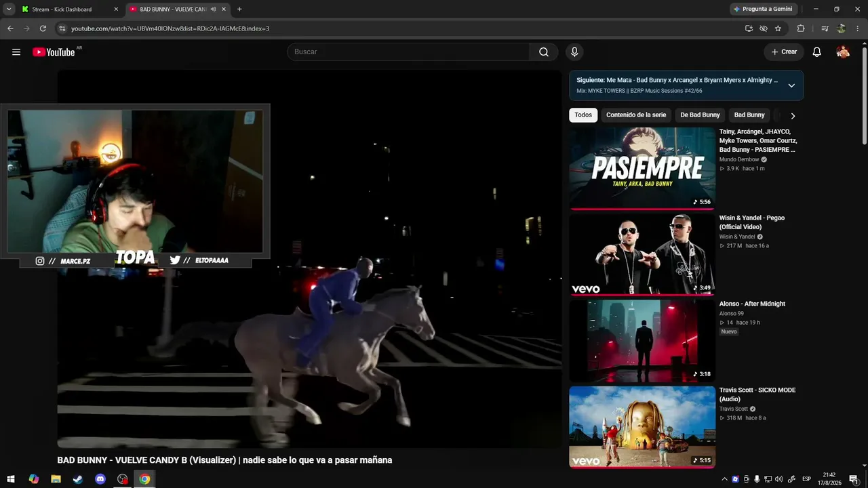
Task: Open the Mundo Dembow channel link
Action: 739,159
